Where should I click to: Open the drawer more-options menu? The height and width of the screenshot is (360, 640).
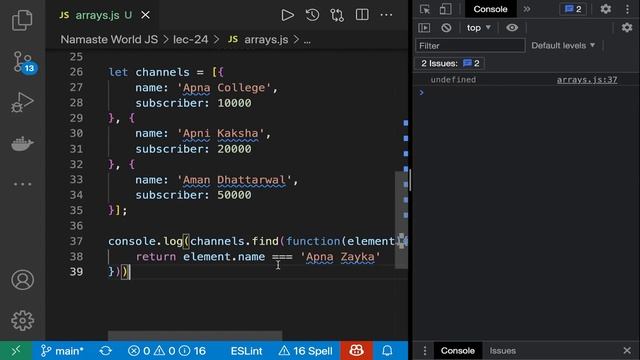coord(424,351)
